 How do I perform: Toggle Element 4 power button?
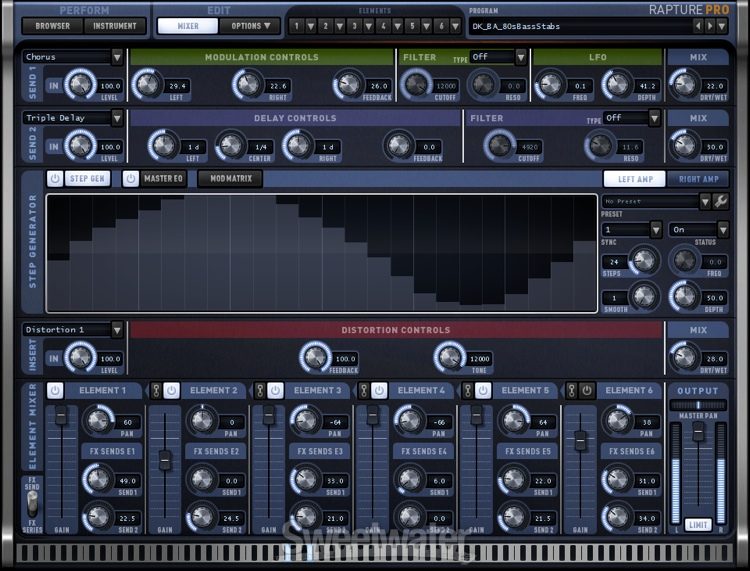point(379,390)
